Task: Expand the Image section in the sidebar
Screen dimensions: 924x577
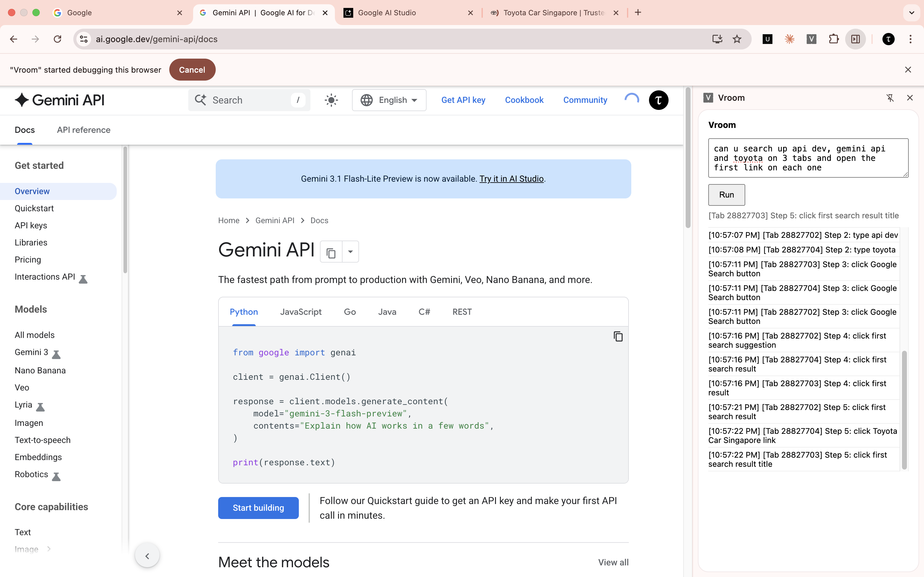Action: pyautogui.click(x=49, y=549)
